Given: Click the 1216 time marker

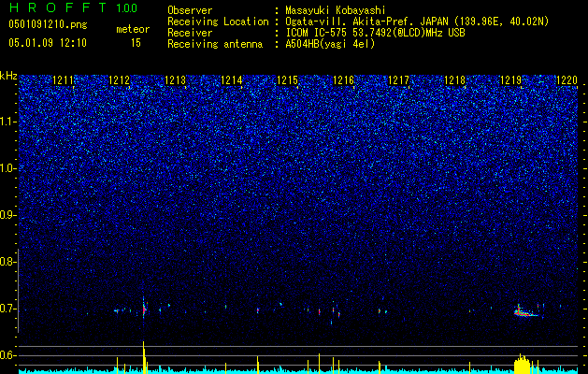Looking at the screenshot, I should tap(343, 80).
